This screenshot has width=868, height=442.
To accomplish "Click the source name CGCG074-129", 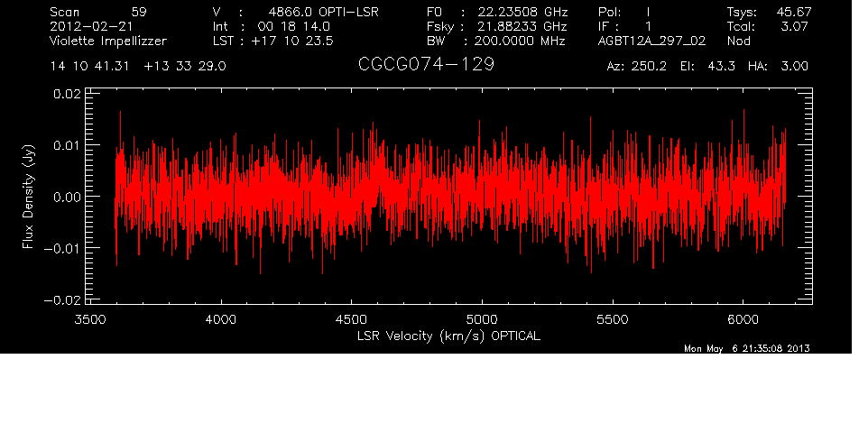I will (426, 64).
